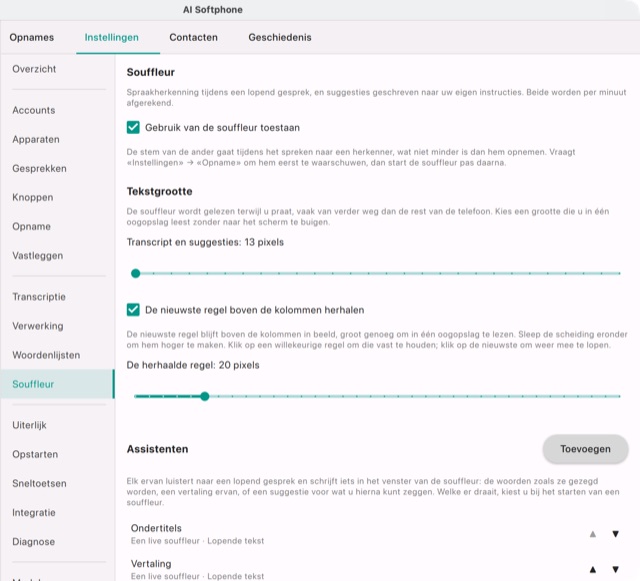Click the 'Transcript en suggesties' slider handle
This screenshot has width=640, height=581.
tap(136, 273)
